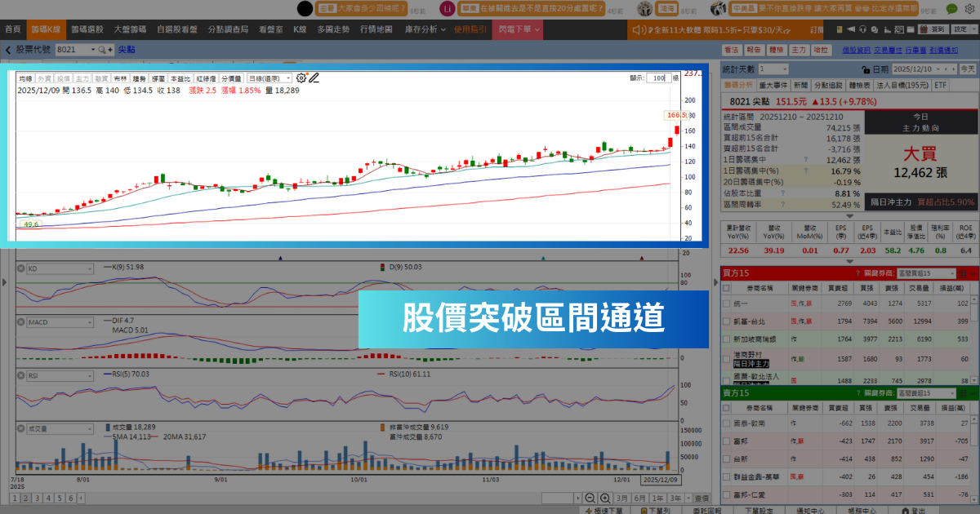Select the 法人目標(195元) tab
This screenshot has height=514, width=980.
pyautogui.click(x=902, y=85)
